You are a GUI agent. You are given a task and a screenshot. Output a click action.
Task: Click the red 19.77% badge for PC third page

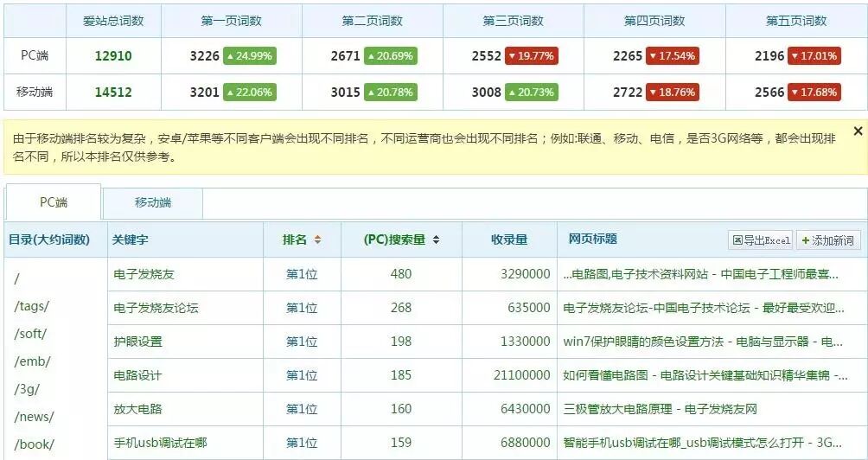coord(532,56)
